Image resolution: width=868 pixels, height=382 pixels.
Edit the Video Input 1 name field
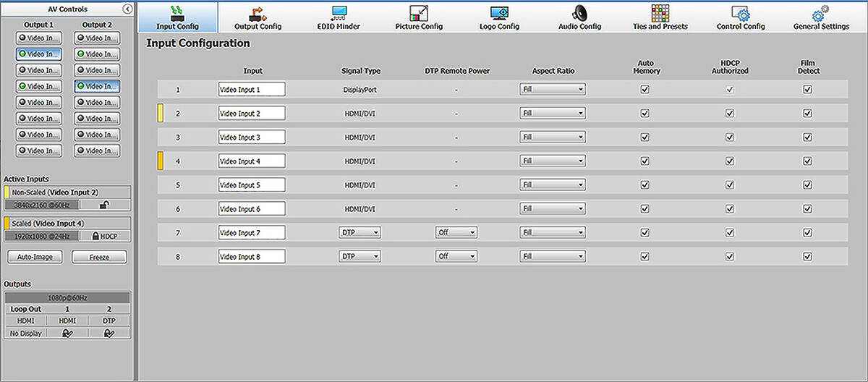click(252, 90)
